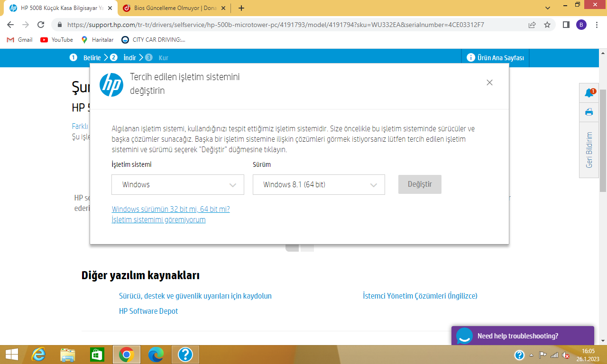The width and height of the screenshot is (607, 364).
Task: Open the notification bell on the right
Action: click(589, 93)
